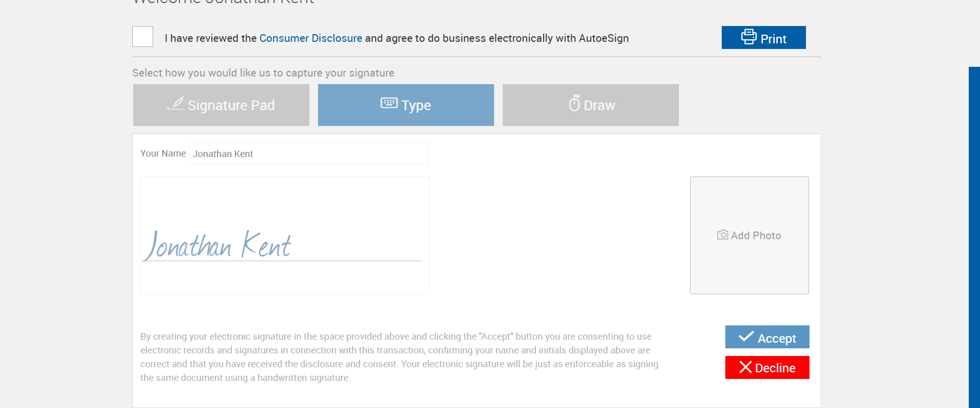Viewport: 980px width, 408px height.
Task: Click the Add Photo box
Action: tap(749, 235)
